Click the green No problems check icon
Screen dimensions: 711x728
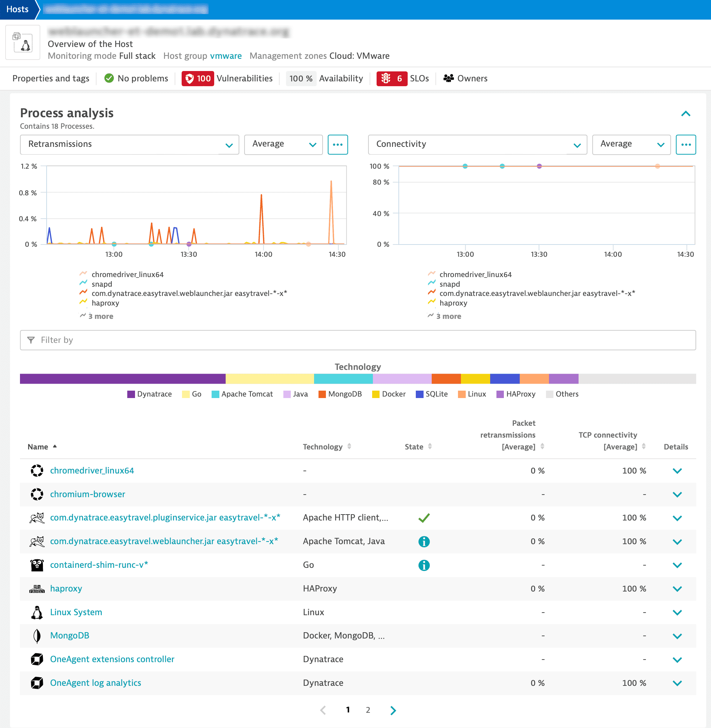point(109,78)
